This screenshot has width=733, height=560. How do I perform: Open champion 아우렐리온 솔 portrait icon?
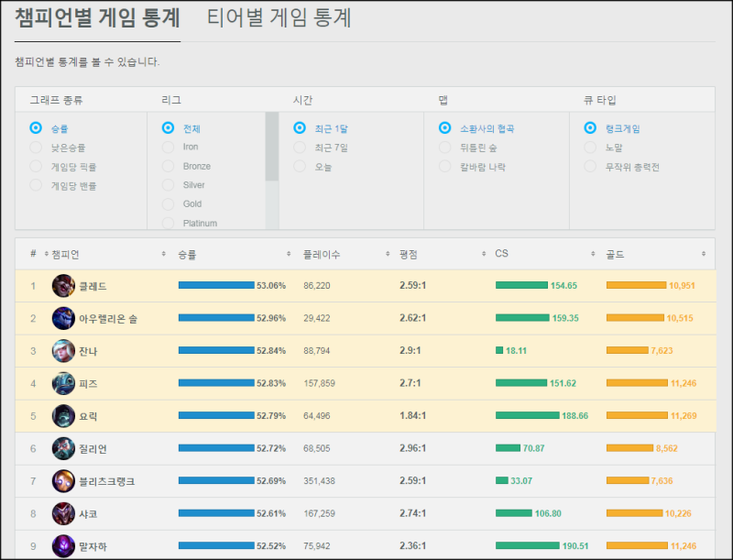(63, 318)
